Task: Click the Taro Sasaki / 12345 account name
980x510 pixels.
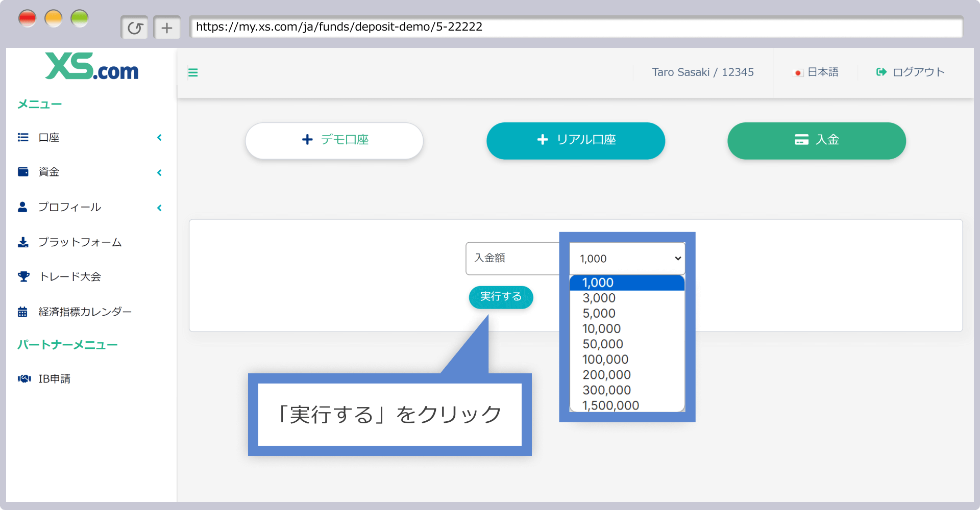Action: [703, 72]
